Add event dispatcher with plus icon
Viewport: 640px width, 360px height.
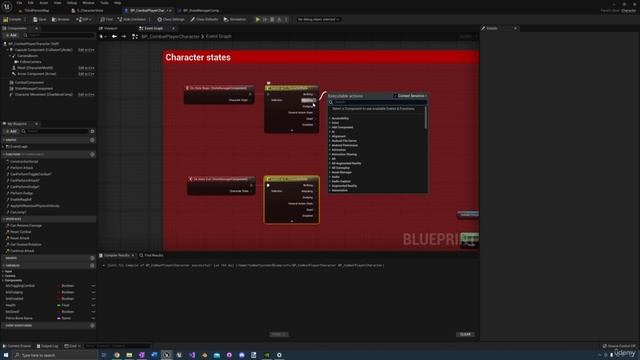pyautogui.click(x=92, y=326)
